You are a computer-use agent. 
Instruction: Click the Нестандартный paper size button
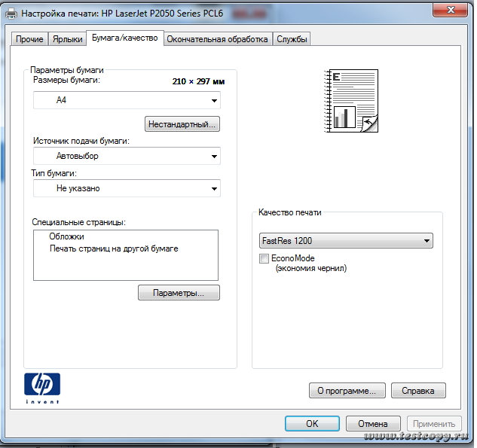[x=182, y=123]
